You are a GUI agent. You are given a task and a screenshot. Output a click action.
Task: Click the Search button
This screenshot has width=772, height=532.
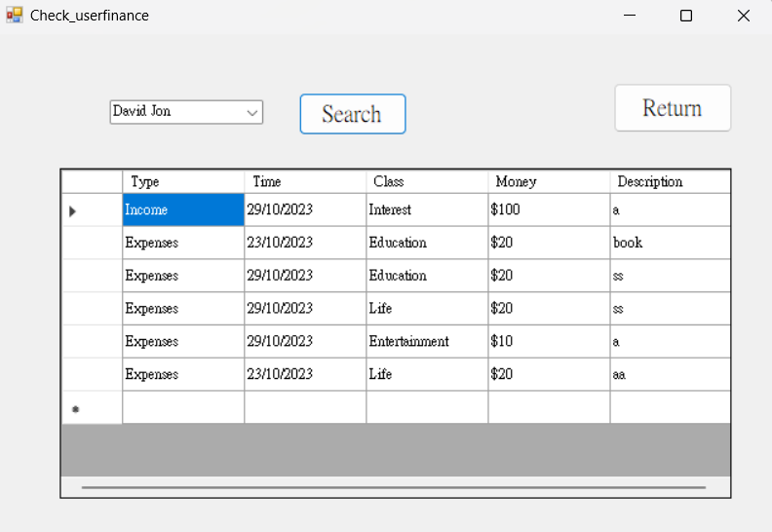(353, 114)
